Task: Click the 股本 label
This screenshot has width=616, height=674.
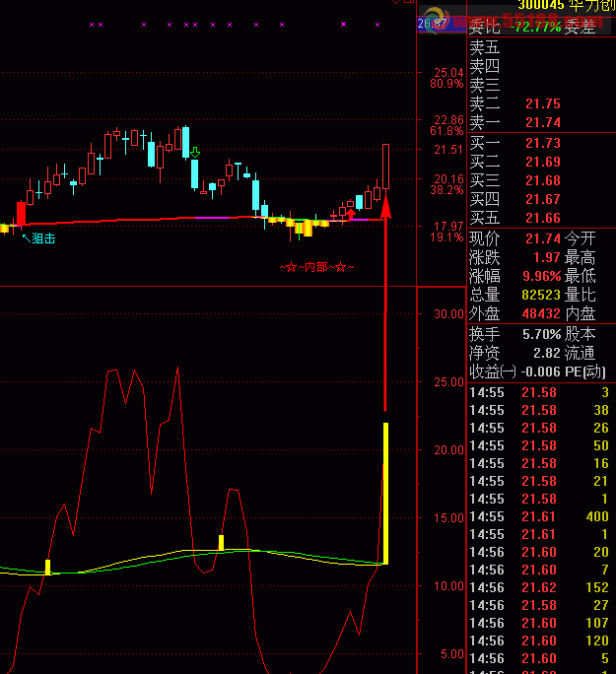Action: (580, 334)
